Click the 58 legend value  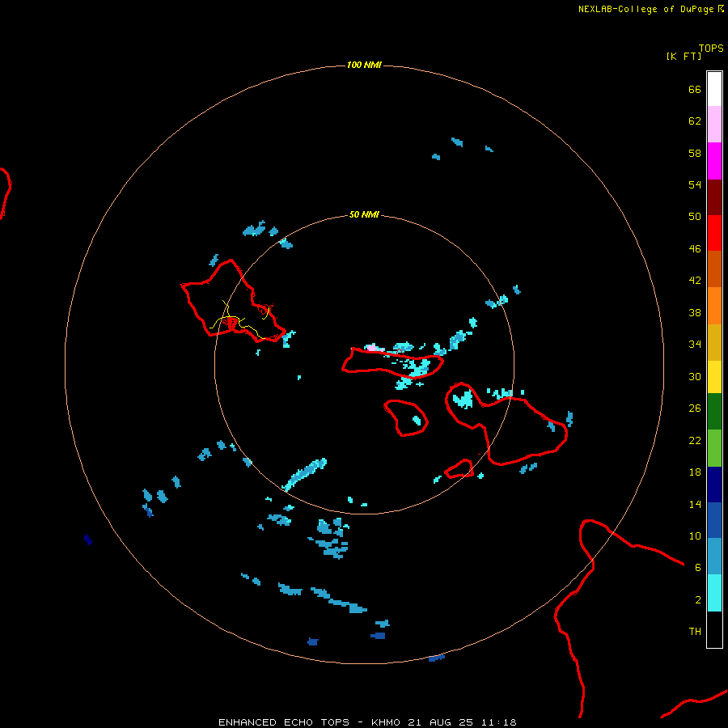pos(695,153)
